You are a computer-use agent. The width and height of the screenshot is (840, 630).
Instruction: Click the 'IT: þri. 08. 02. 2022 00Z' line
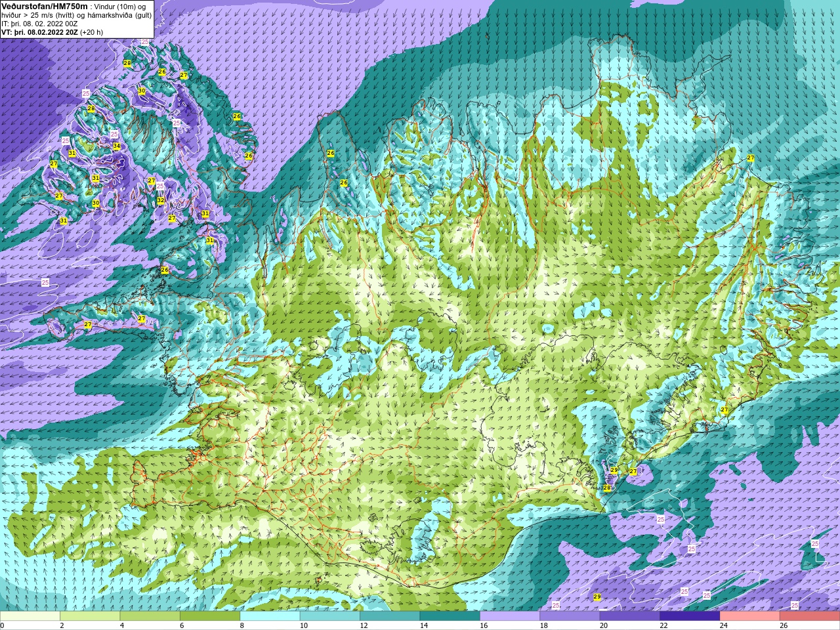(x=39, y=24)
